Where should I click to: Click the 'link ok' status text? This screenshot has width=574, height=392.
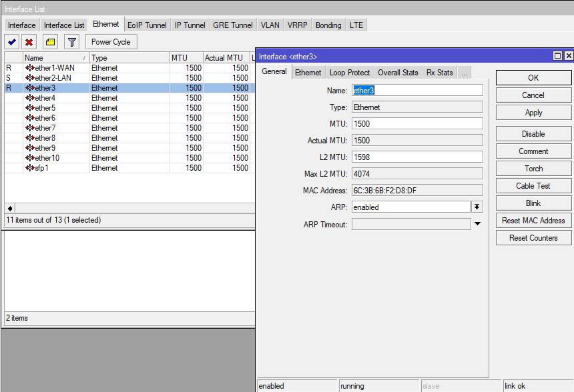coord(515,386)
